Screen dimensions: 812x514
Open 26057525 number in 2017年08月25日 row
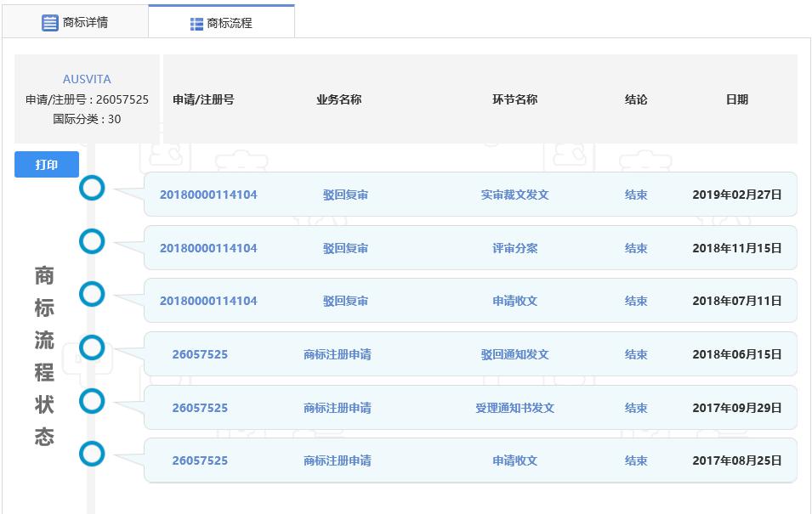point(200,460)
